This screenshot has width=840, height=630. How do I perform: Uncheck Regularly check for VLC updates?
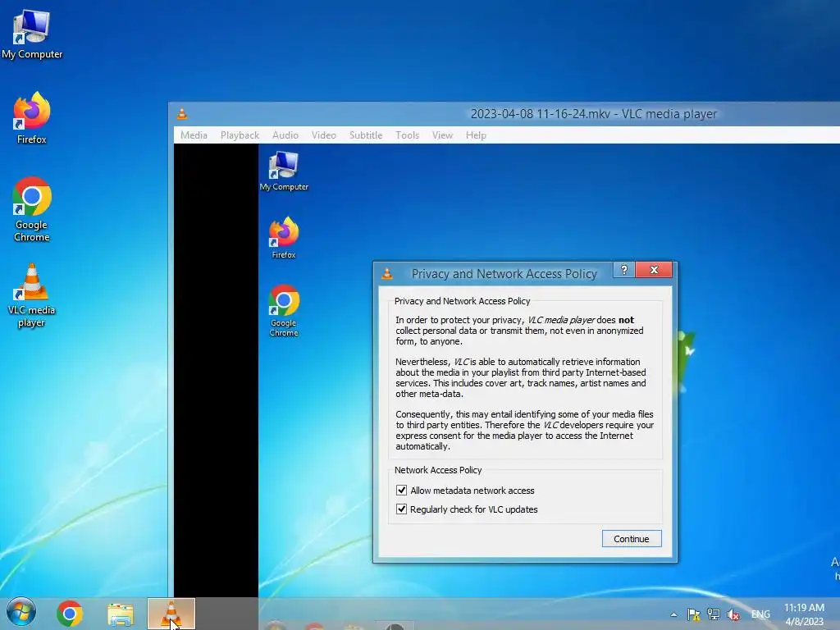point(401,509)
